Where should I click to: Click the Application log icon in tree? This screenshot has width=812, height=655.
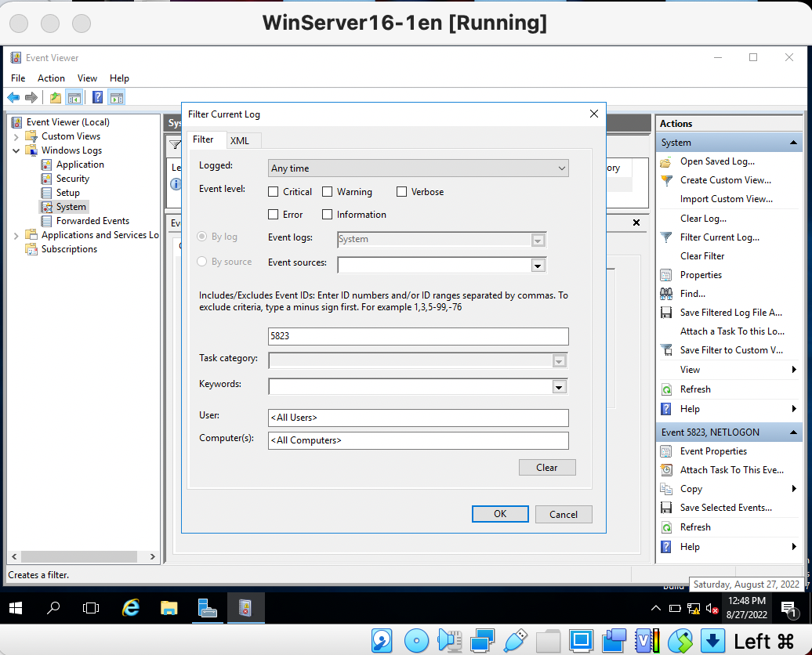(46, 165)
